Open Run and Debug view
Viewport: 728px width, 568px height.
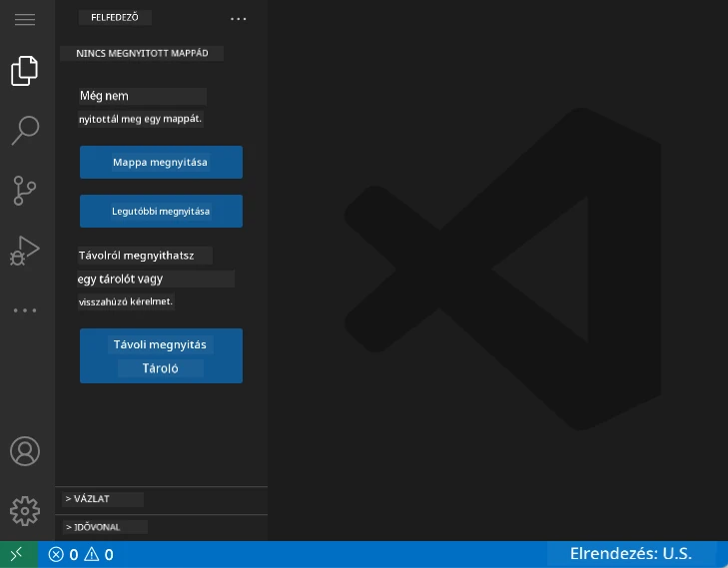point(25,251)
